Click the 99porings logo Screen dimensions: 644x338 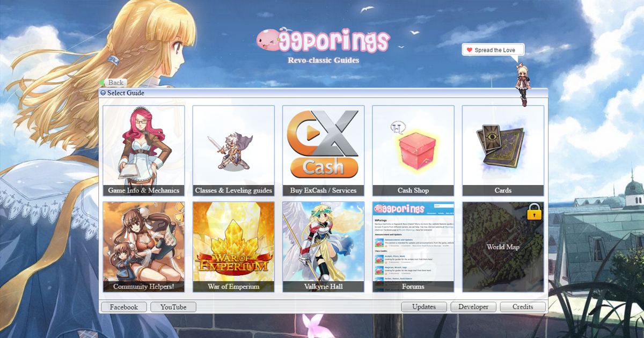tap(323, 40)
